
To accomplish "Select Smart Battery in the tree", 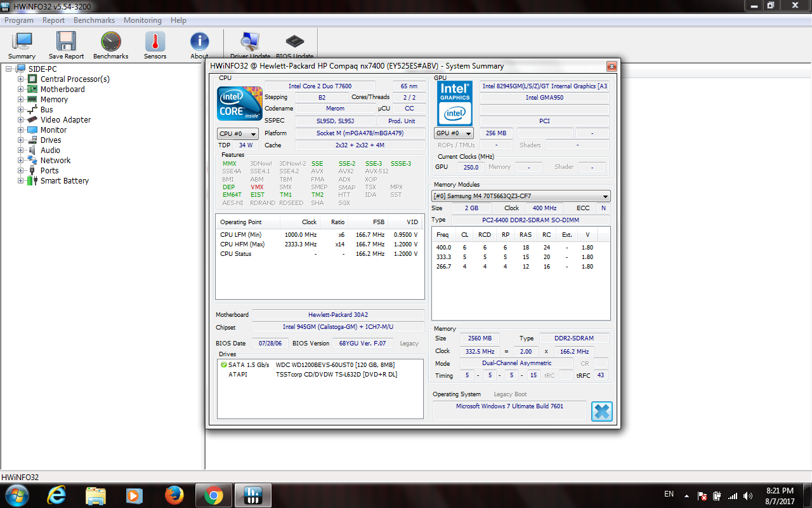I will [x=64, y=181].
